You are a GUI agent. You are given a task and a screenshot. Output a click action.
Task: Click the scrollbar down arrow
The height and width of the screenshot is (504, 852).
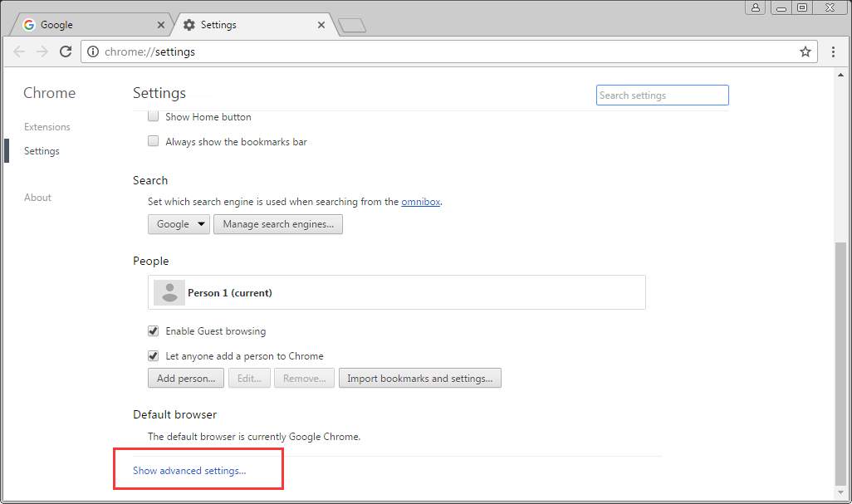click(x=840, y=492)
